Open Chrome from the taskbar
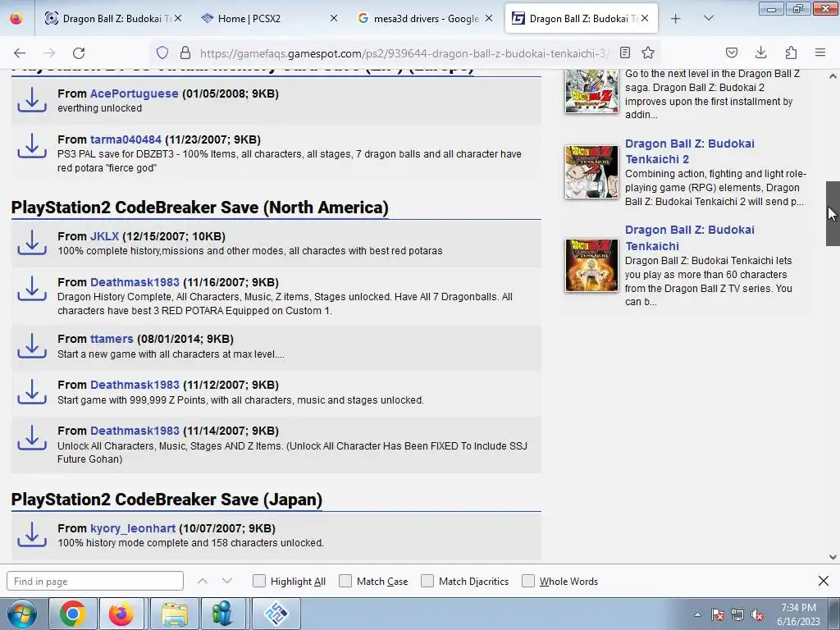 pos(73,614)
